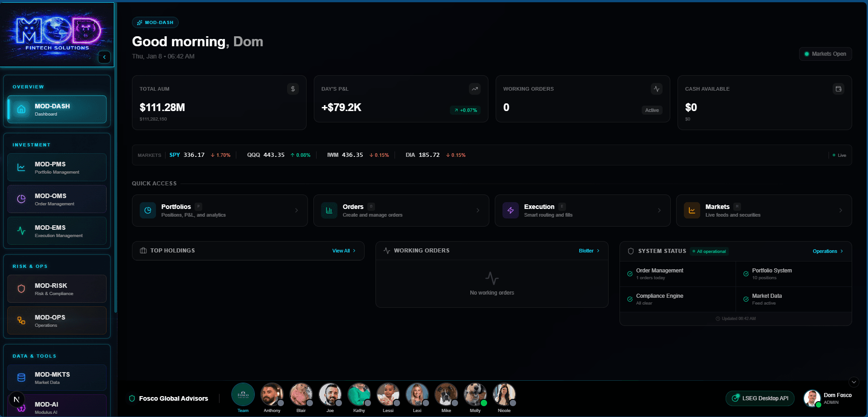868x417 pixels.
Task: Click the pulse icon on Working Orders card
Action: pos(656,89)
